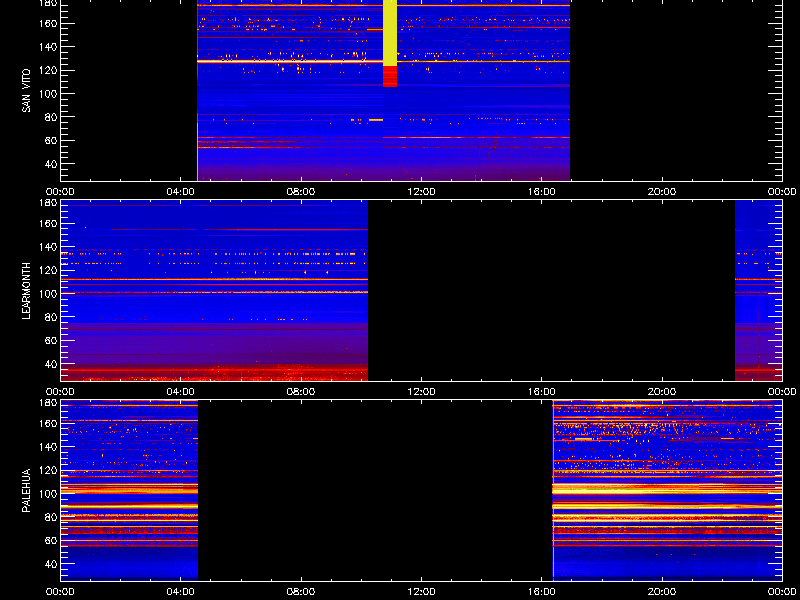
Task: Click the 140 frequency label on Learmonth axis
Action: pyautogui.click(x=47, y=247)
